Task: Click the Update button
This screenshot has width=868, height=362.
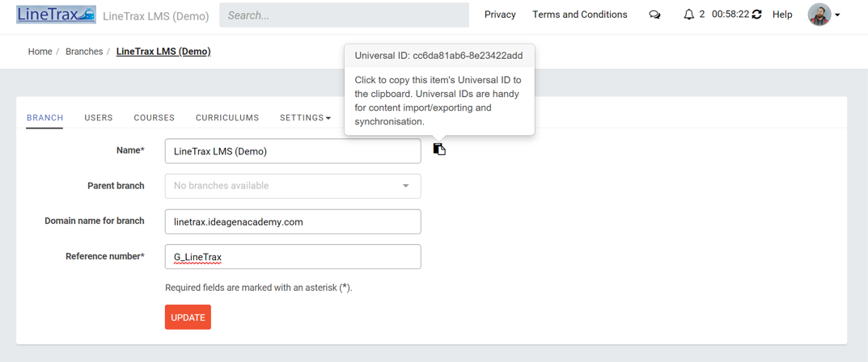Action: pyautogui.click(x=188, y=318)
